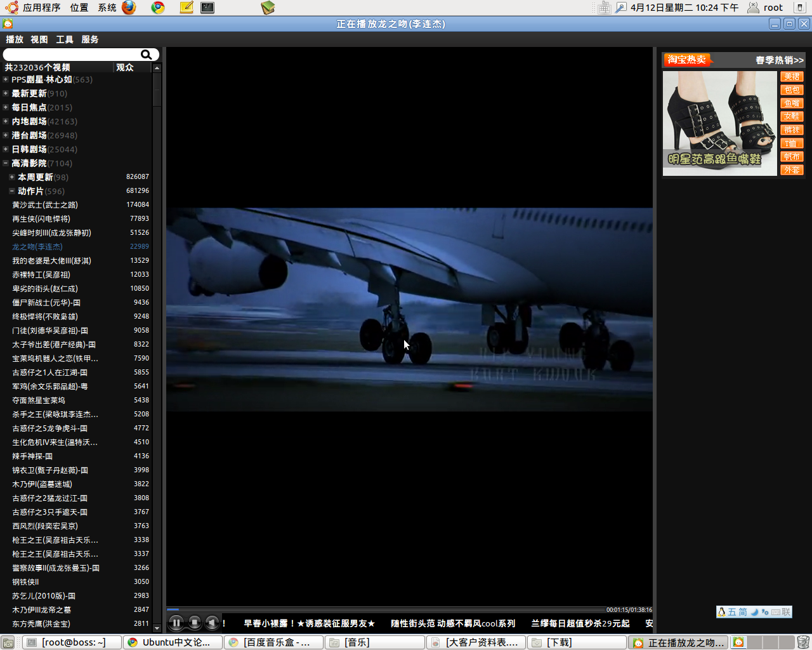Expand the 最新更新(910) category
The image size is (812, 650).
[x=6, y=93]
